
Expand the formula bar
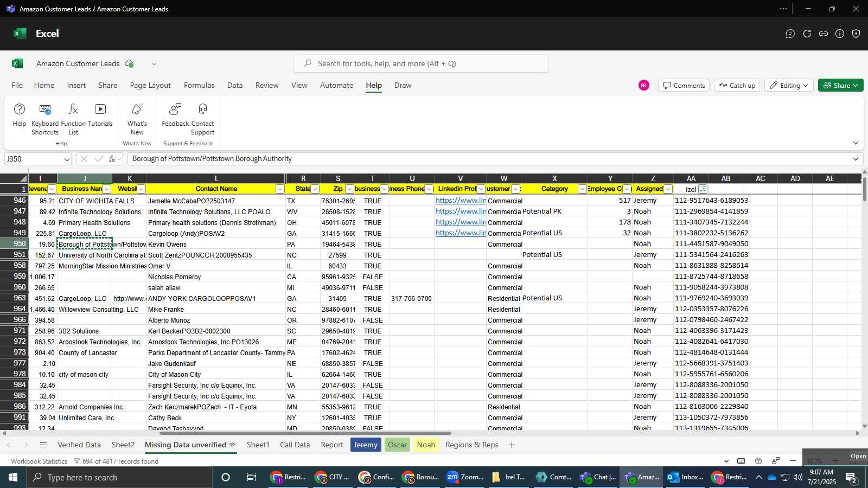pyautogui.click(x=856, y=159)
